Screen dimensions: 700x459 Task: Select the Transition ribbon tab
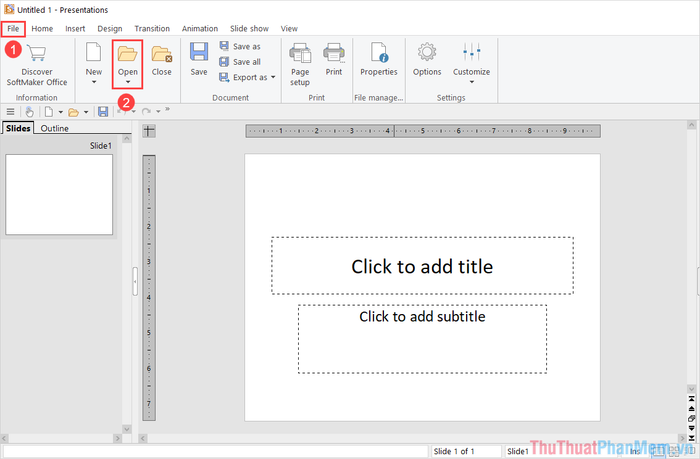pyautogui.click(x=152, y=29)
